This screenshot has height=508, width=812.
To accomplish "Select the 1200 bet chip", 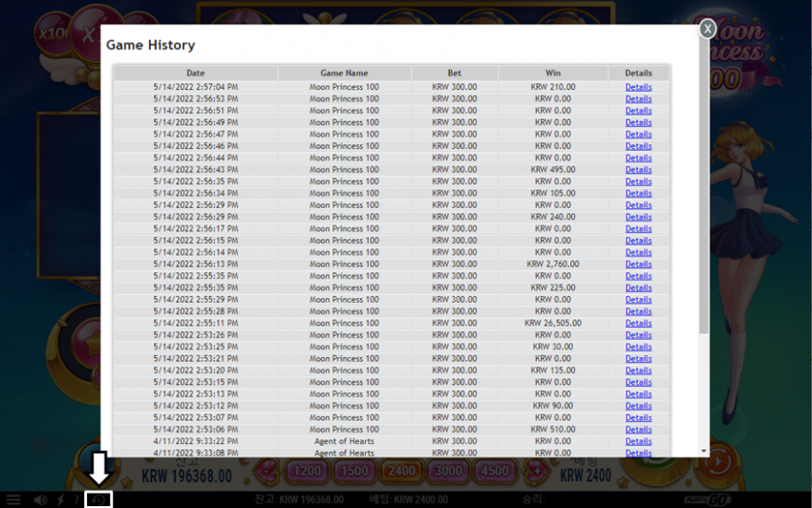I will click(x=307, y=471).
